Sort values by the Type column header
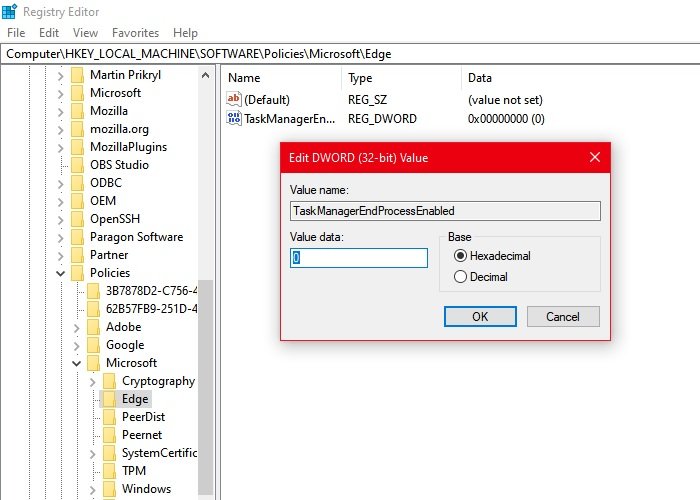Screen dimensions: 700x500 tap(402, 78)
